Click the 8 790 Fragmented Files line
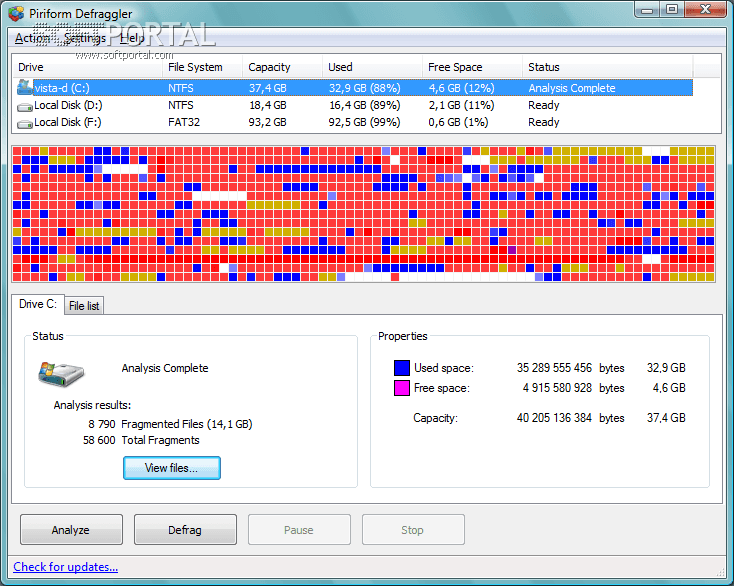 coord(170,424)
